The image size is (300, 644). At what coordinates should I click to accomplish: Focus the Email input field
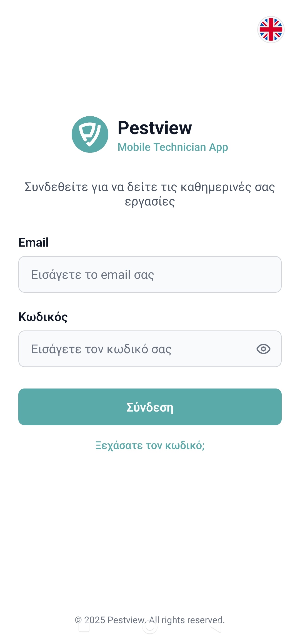click(150, 274)
